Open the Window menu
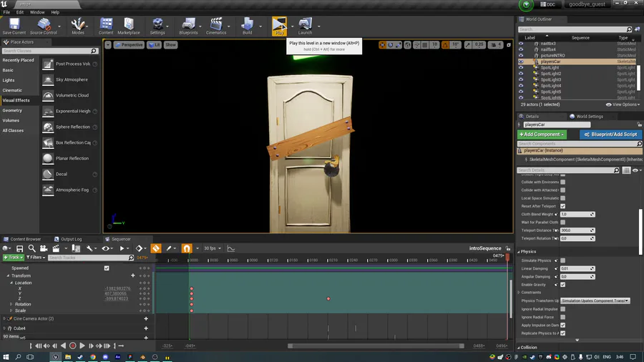 pyautogui.click(x=36, y=12)
